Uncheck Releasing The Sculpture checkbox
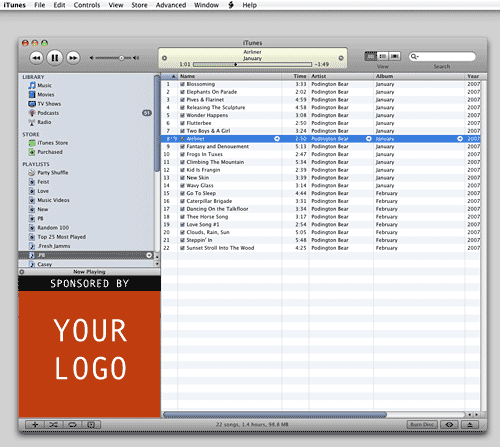Viewport: 500px width, 447px height. (182, 108)
